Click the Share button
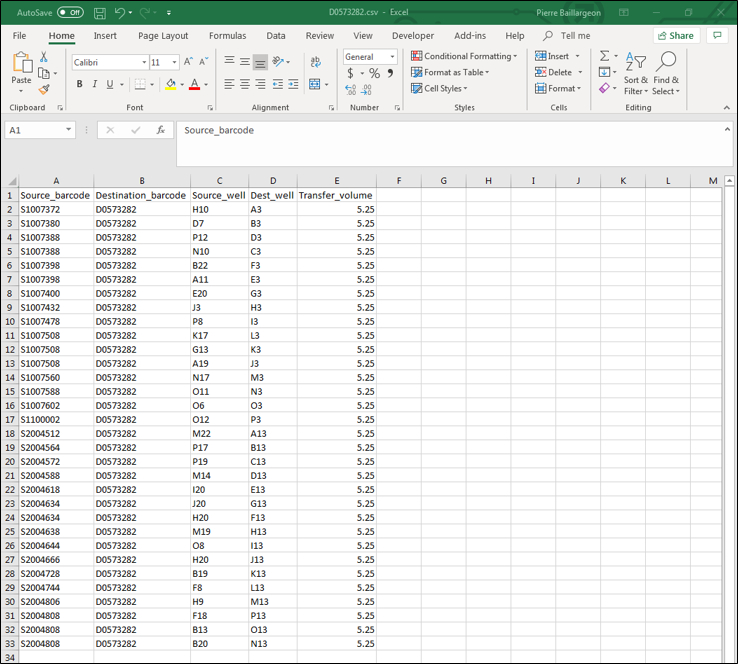 click(676, 35)
